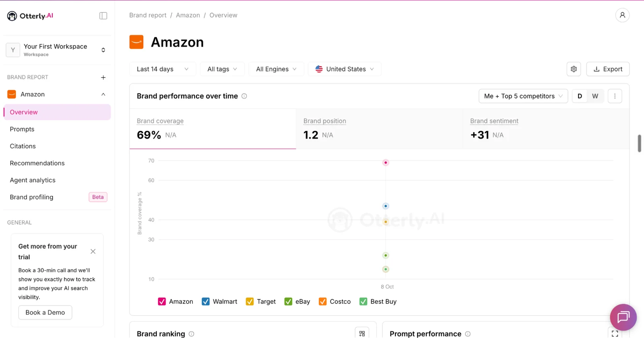This screenshot has width=644, height=338.
Task: Click the info icon next to Brand ranking
Action: (x=192, y=334)
